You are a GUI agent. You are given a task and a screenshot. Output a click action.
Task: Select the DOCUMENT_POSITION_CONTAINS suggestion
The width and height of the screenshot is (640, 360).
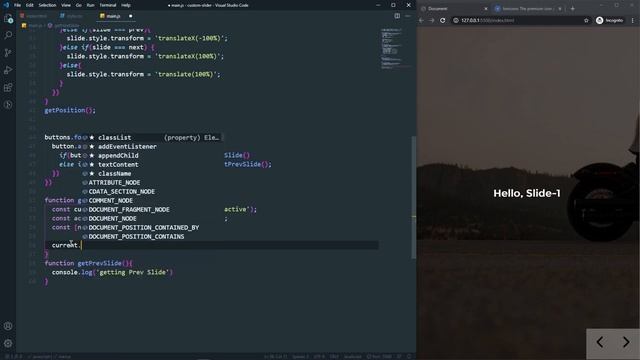coord(152,236)
